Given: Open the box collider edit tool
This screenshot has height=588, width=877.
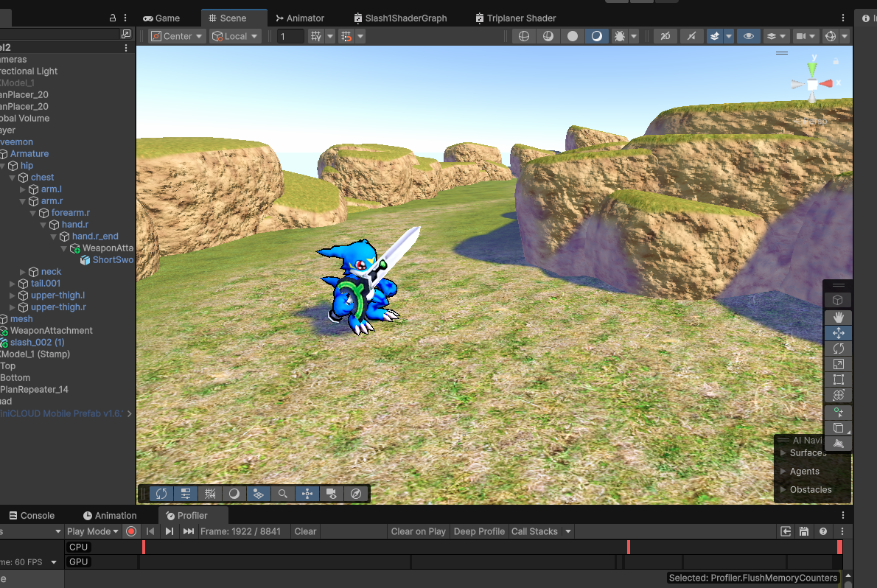Looking at the screenshot, I should pos(838,428).
